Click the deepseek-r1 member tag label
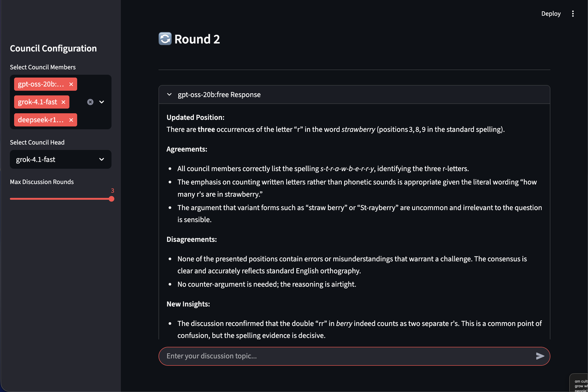 click(x=41, y=120)
